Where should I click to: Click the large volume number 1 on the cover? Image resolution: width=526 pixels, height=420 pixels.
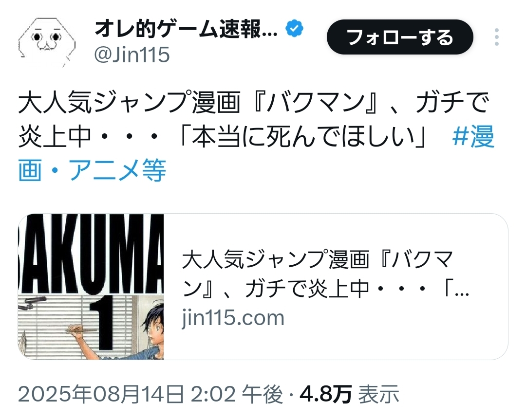[x=105, y=323]
